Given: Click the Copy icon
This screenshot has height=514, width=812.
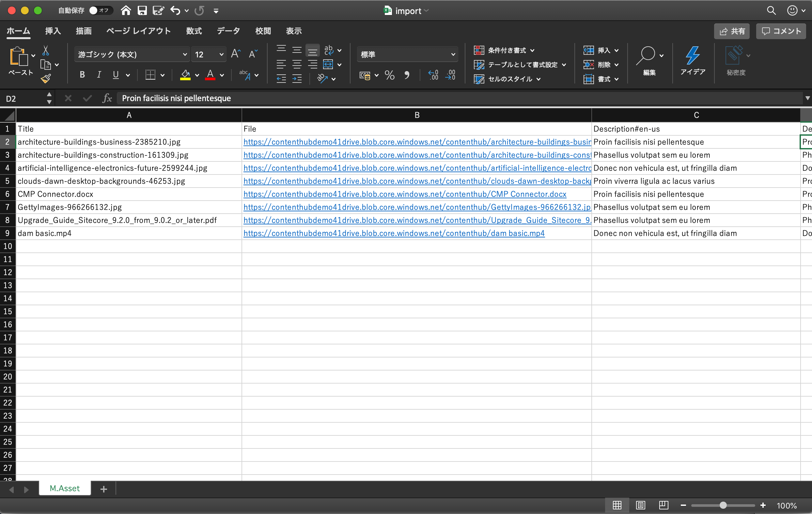Looking at the screenshot, I should click(x=45, y=64).
